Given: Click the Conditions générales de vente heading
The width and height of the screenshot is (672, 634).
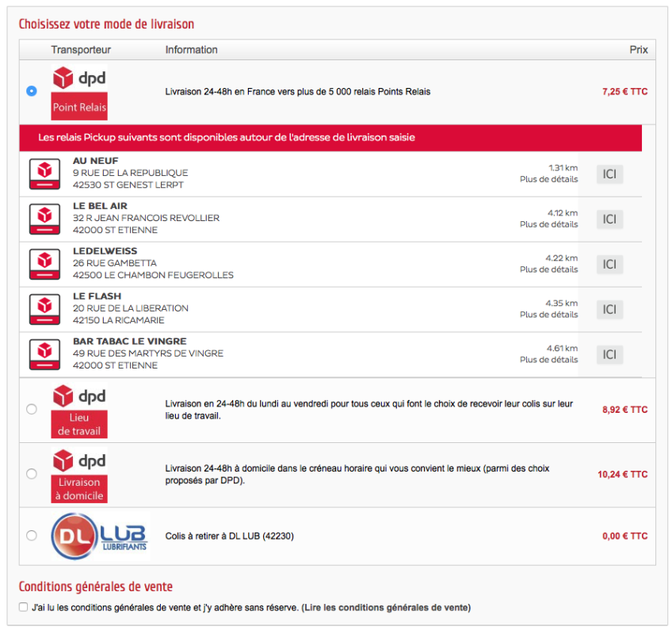Looking at the screenshot, I should click(x=96, y=586).
